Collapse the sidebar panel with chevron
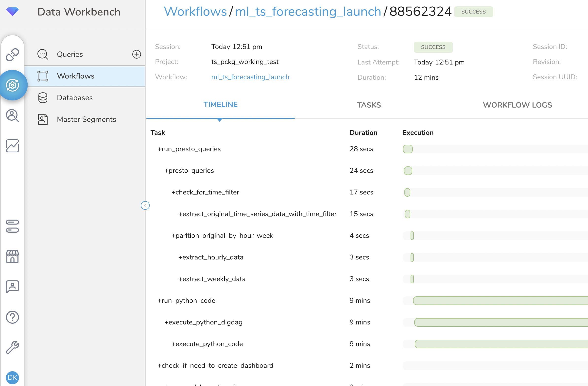The image size is (588, 386). (145, 205)
